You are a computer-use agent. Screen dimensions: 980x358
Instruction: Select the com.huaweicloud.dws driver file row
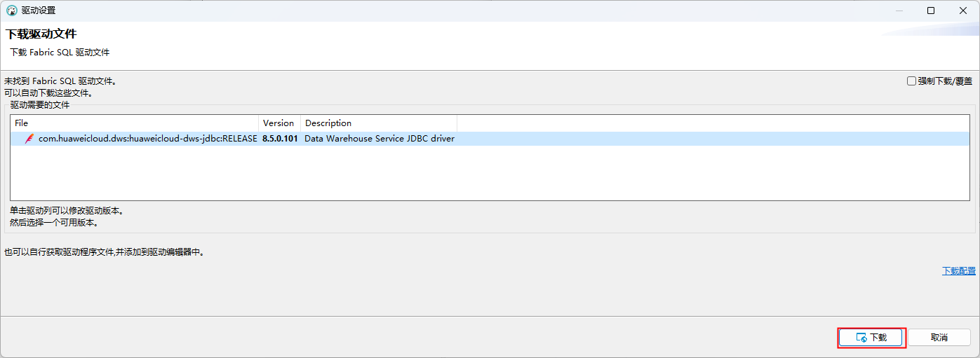pyautogui.click(x=490, y=139)
